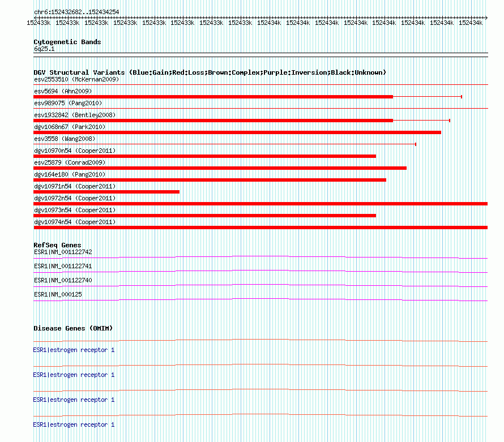Open the third ESR1|estrogen receptor 1 link

point(74,400)
